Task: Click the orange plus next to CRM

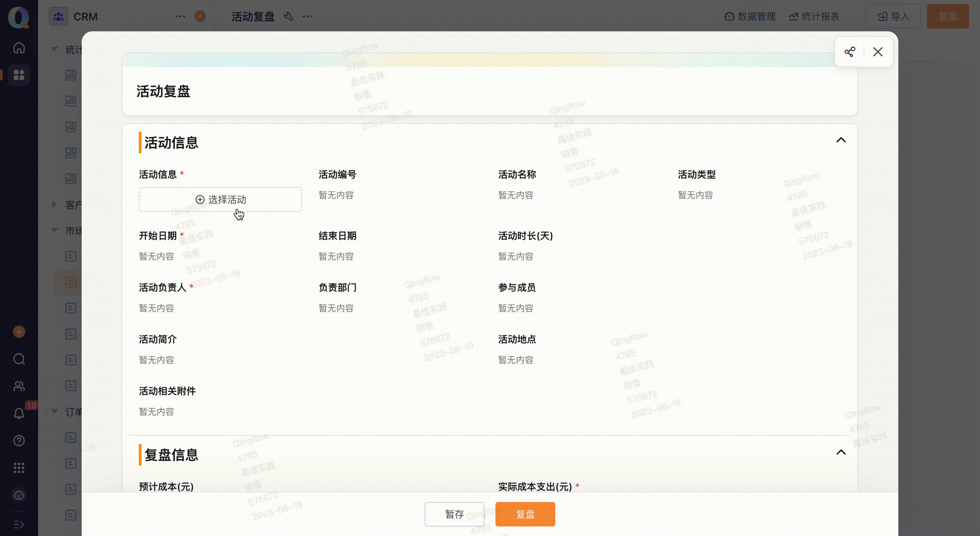Action: (x=200, y=16)
